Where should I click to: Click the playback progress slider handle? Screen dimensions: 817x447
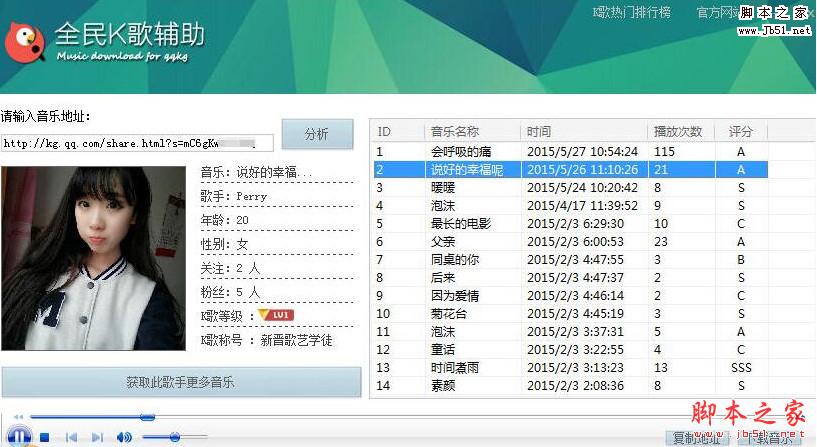(147, 417)
